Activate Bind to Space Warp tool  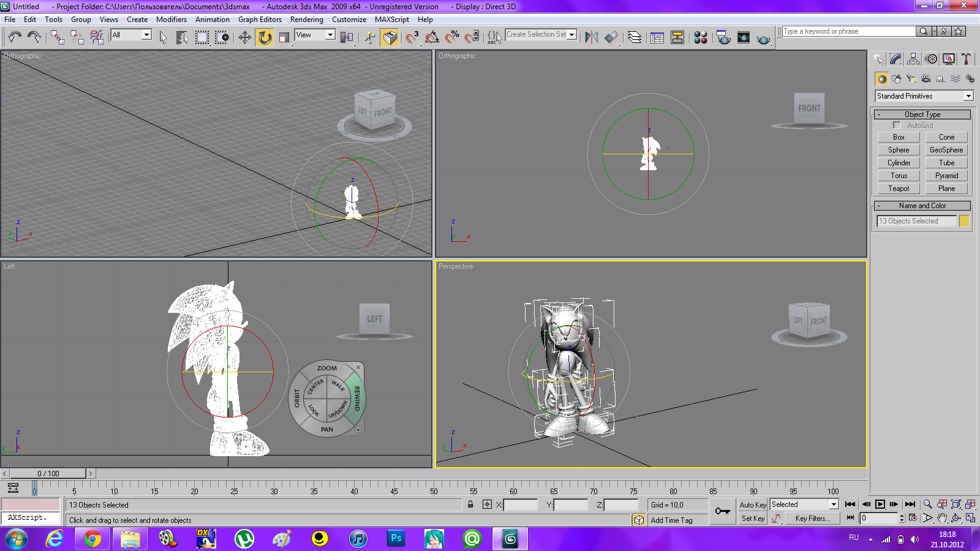click(x=97, y=37)
